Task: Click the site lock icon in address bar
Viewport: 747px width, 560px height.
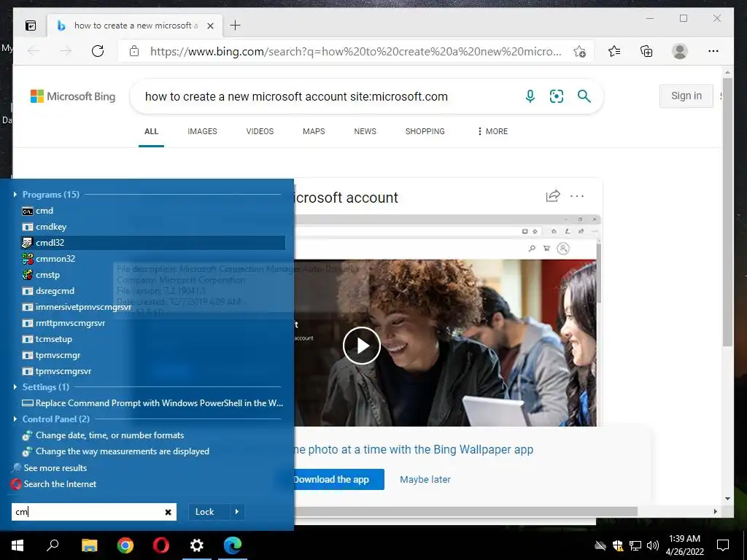Action: (134, 51)
